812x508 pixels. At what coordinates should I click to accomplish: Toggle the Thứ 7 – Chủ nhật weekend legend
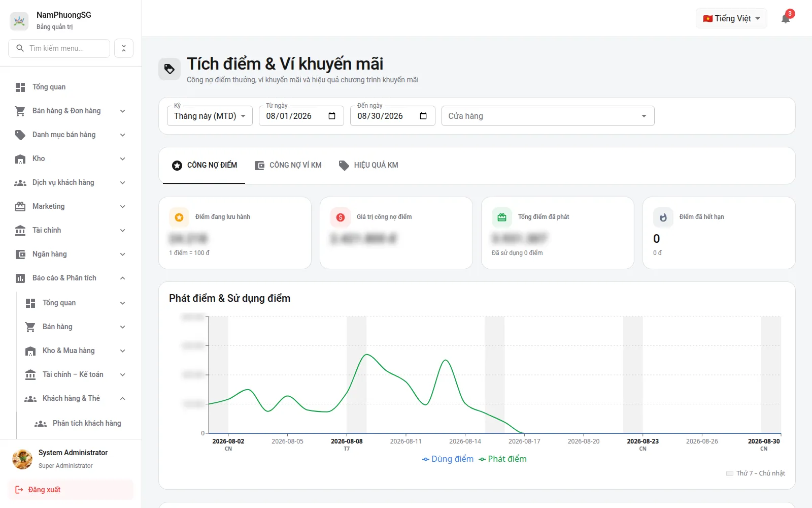click(756, 473)
